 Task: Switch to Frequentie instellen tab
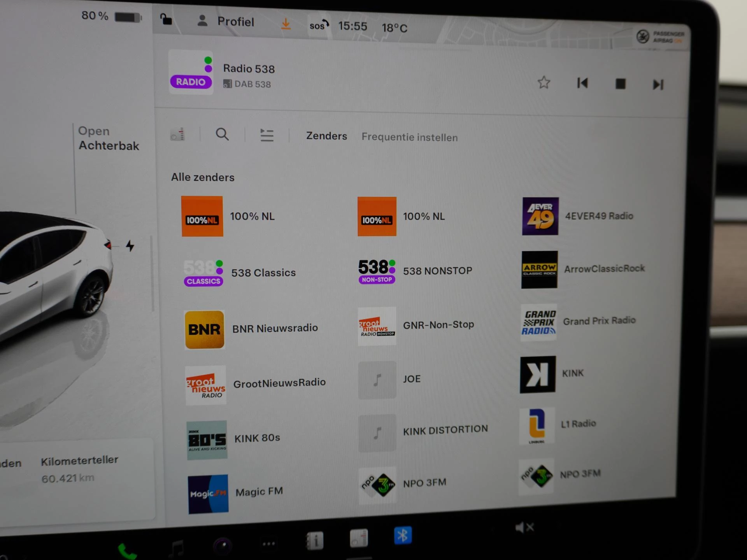410,137
